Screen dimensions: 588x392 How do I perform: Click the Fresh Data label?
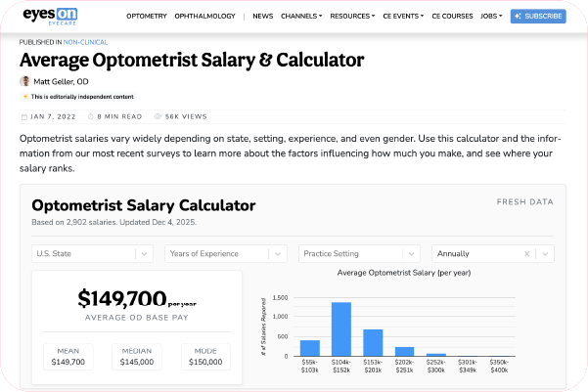525,202
